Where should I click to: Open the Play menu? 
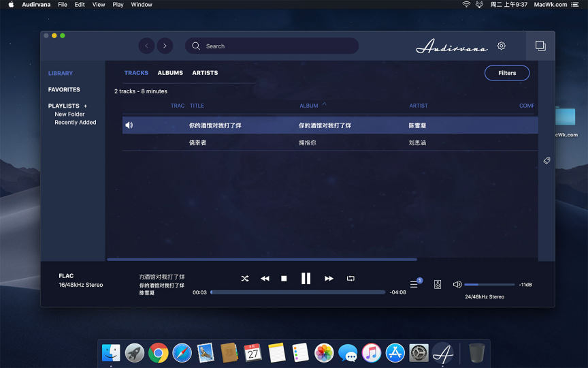point(118,5)
